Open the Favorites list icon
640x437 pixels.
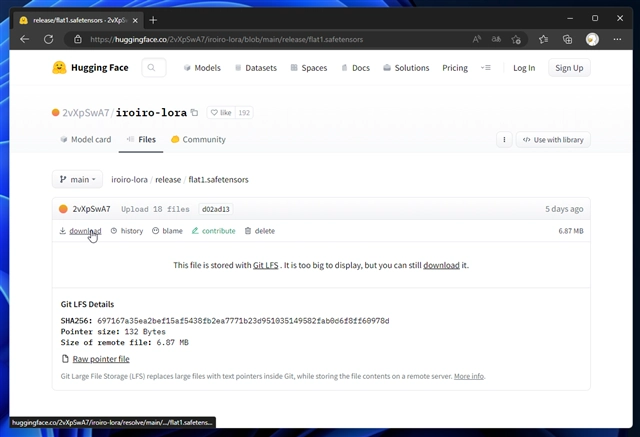(x=543, y=39)
